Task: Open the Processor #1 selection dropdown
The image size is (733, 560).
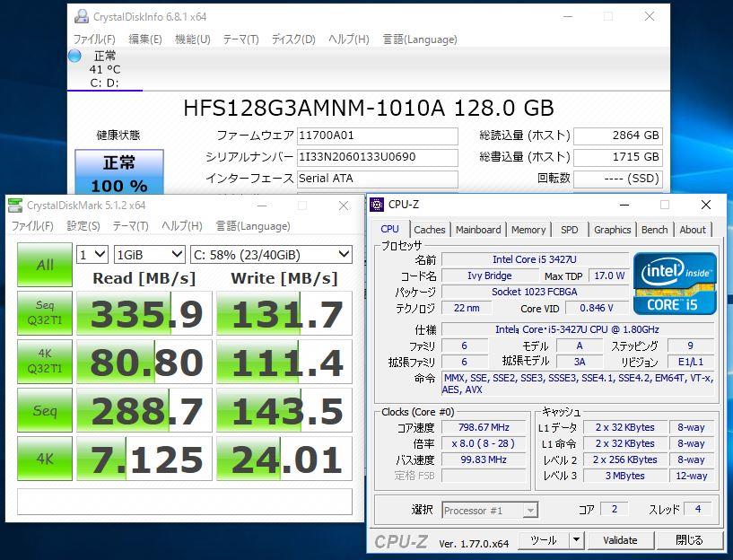Action: [x=490, y=511]
